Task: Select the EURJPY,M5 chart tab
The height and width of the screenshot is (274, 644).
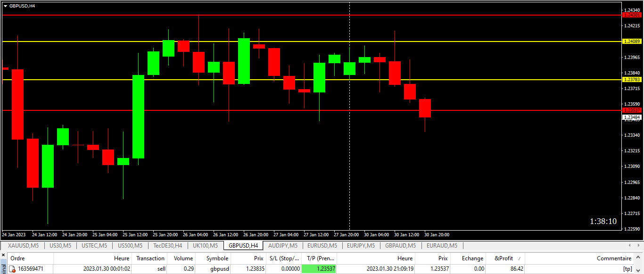Action: (x=361, y=245)
